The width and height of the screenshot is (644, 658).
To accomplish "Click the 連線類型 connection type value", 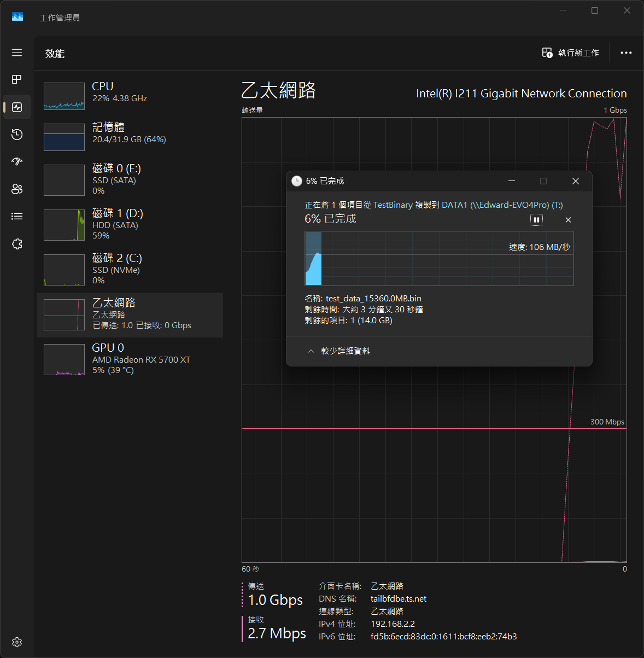I will (387, 612).
